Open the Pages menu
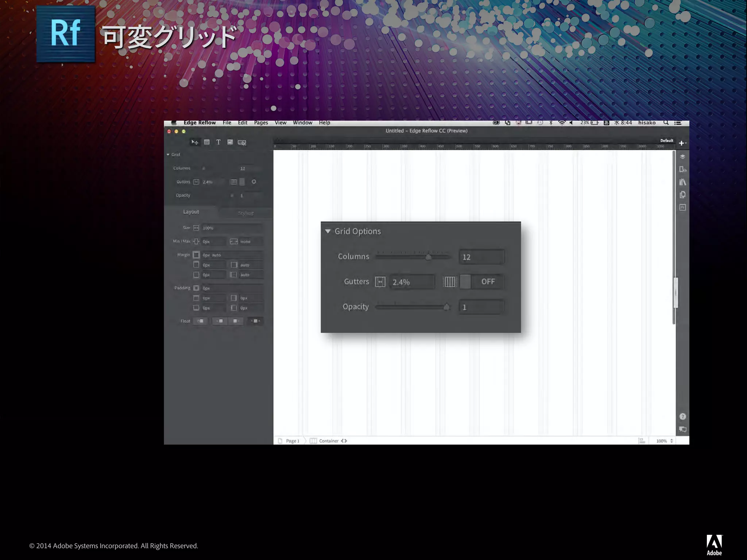Image resolution: width=747 pixels, height=560 pixels. 261,123
